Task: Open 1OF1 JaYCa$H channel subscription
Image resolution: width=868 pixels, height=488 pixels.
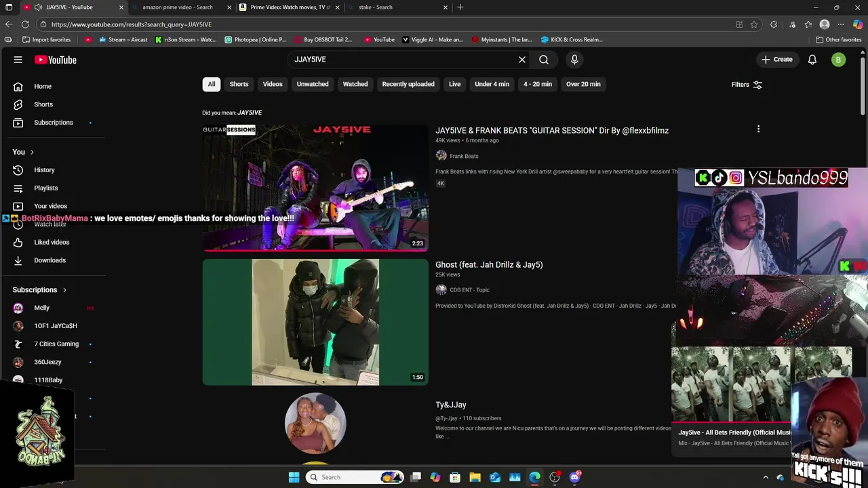Action: pos(54,326)
